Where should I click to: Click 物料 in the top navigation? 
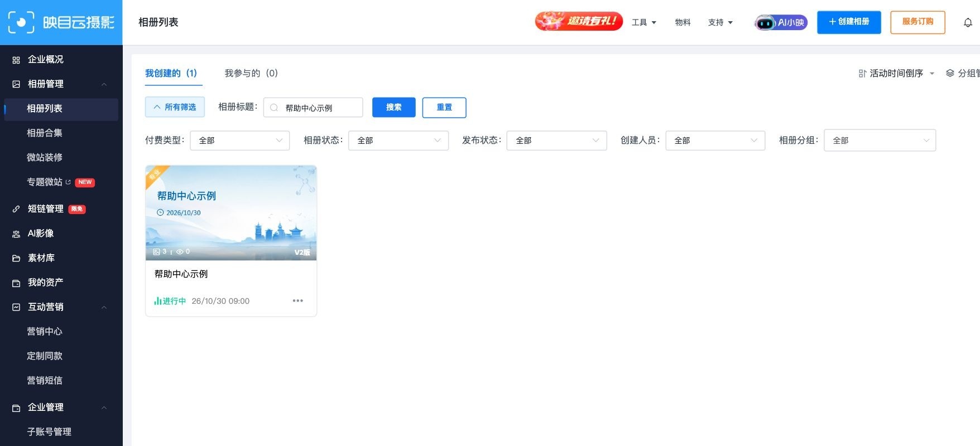point(683,22)
